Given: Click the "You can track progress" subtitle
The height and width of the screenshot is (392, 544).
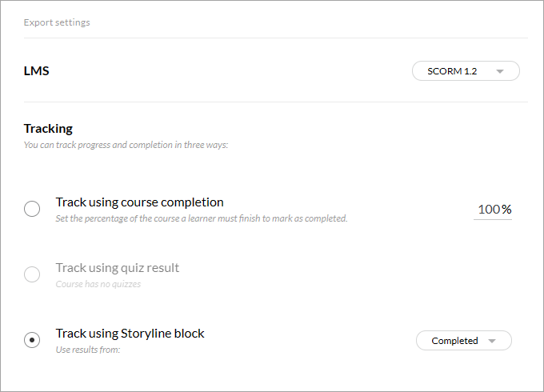Looking at the screenshot, I should tap(126, 146).
